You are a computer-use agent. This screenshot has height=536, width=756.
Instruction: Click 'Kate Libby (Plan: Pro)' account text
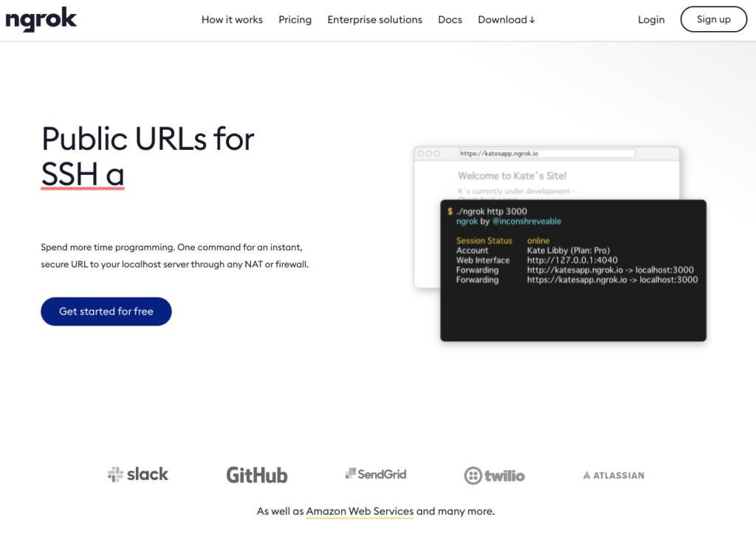click(568, 250)
